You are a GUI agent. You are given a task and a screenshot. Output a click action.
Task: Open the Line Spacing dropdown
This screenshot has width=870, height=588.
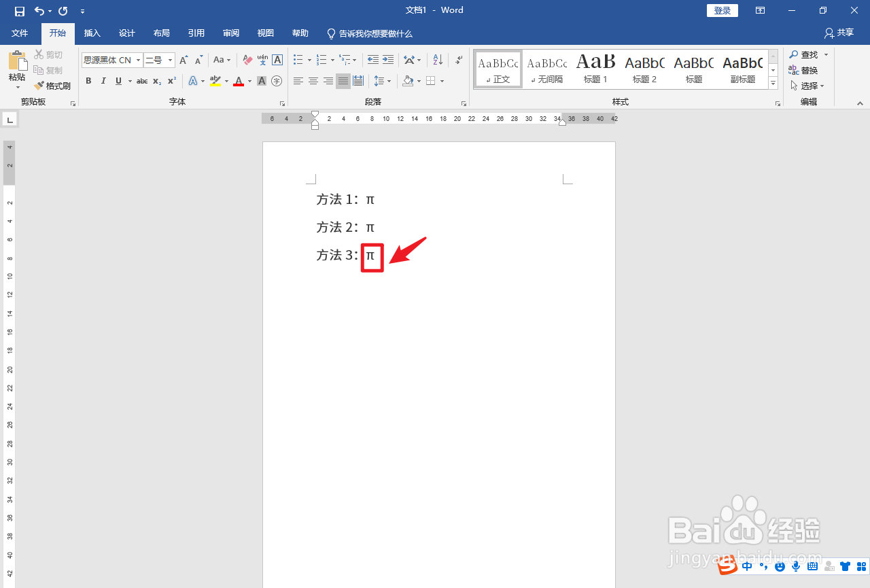click(383, 81)
